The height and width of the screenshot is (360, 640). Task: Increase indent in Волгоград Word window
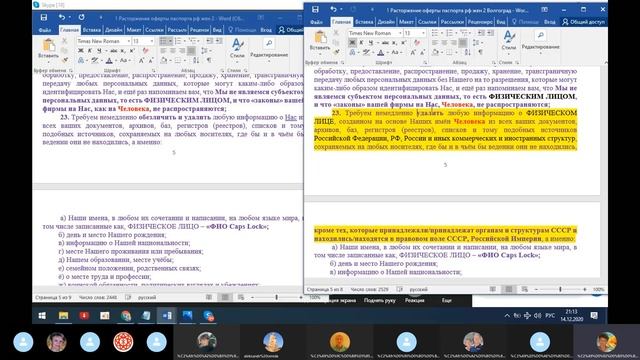[x=490, y=33]
